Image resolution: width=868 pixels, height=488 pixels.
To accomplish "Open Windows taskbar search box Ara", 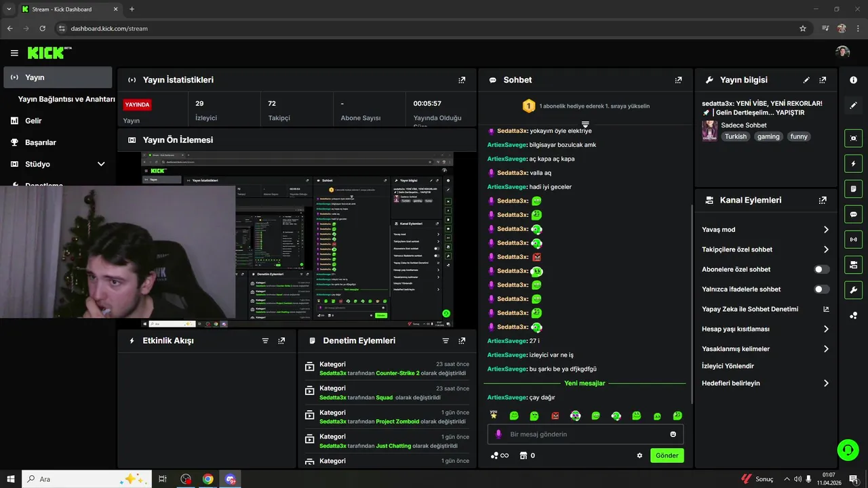I will 87,479.
